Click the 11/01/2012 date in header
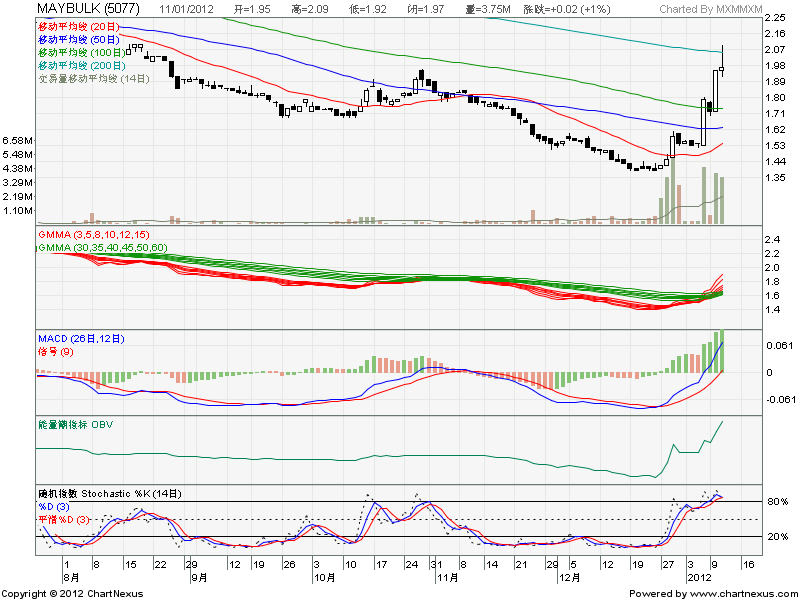800x600 pixels. 187,9
